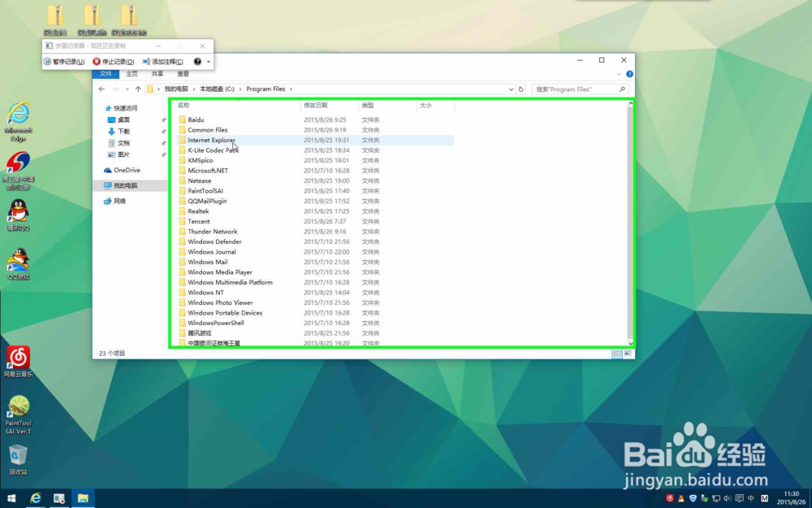This screenshot has height=508, width=812.
Task: Open Action Center notifications icon
Action: 740,499
